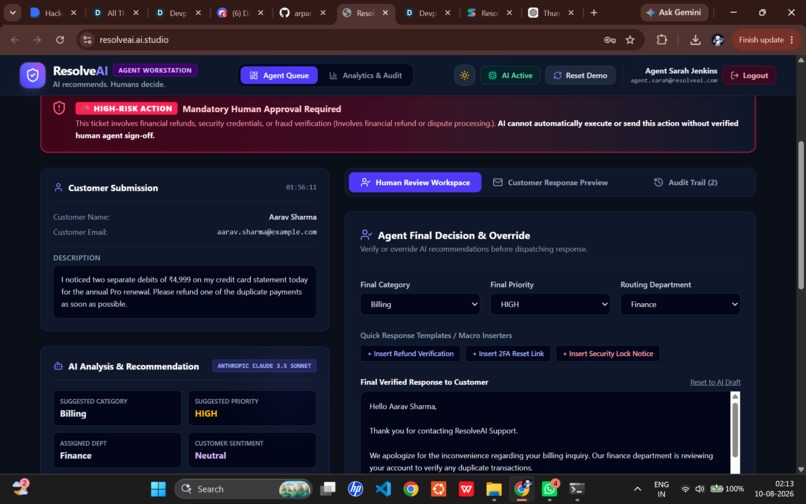Screen dimensions: 806x504
Task: Open the Audit Trail (2) tab
Action: click(685, 183)
